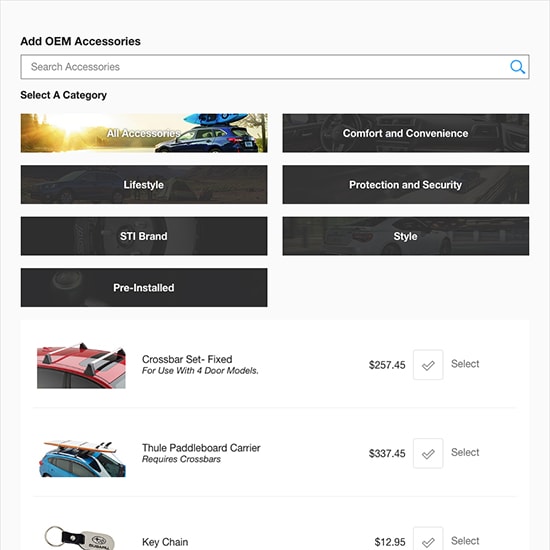550x550 pixels.
Task: Check the Thule Paddleboard Carrier checkbox
Action: click(x=428, y=453)
